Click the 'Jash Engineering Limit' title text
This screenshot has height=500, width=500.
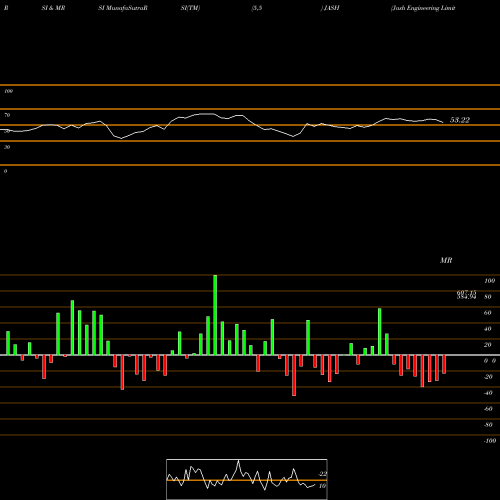423,8
